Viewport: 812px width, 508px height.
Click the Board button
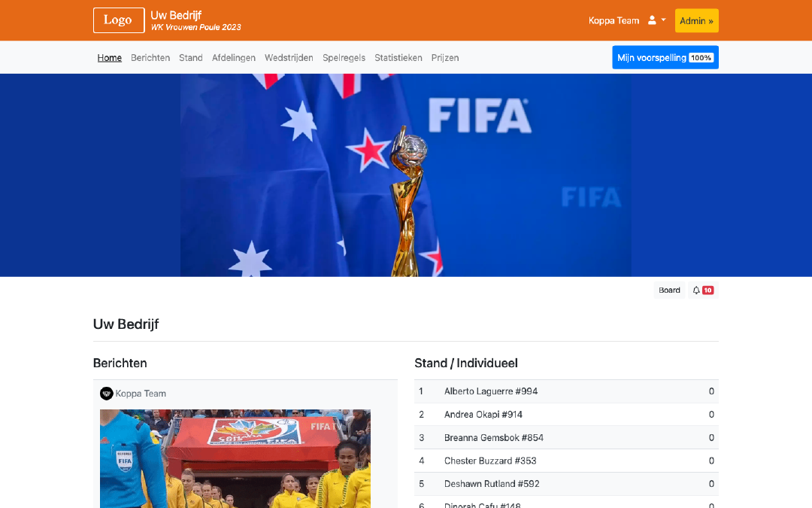pyautogui.click(x=669, y=291)
